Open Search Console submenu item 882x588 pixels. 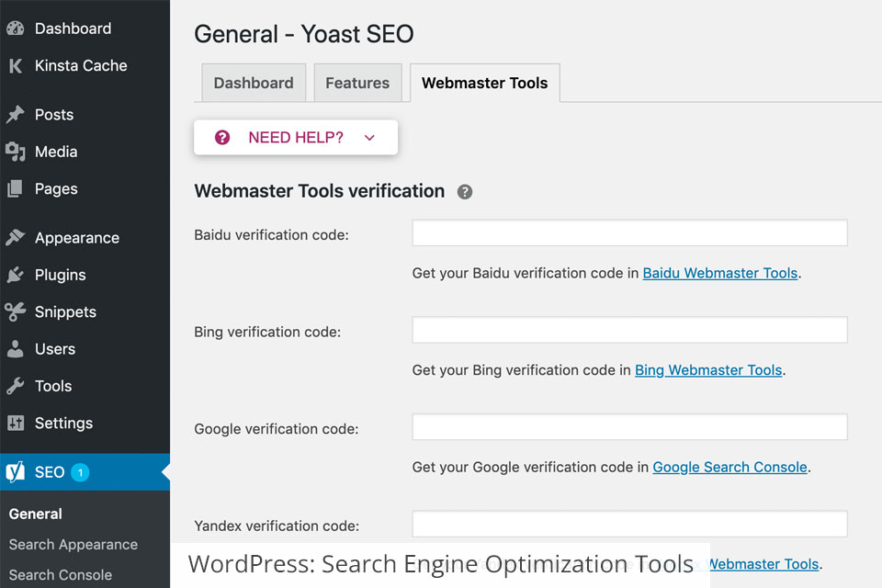[x=61, y=574]
